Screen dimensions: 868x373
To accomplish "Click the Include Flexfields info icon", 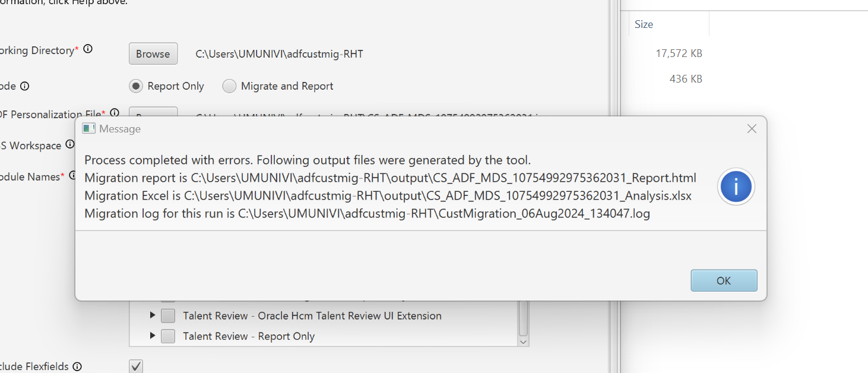I will [77, 366].
